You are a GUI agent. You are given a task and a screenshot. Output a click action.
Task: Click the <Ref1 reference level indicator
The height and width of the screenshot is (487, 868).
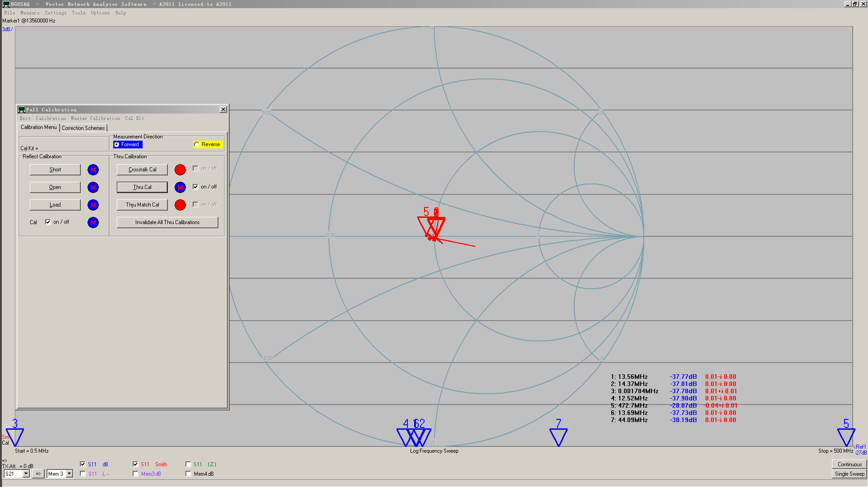coord(860,447)
